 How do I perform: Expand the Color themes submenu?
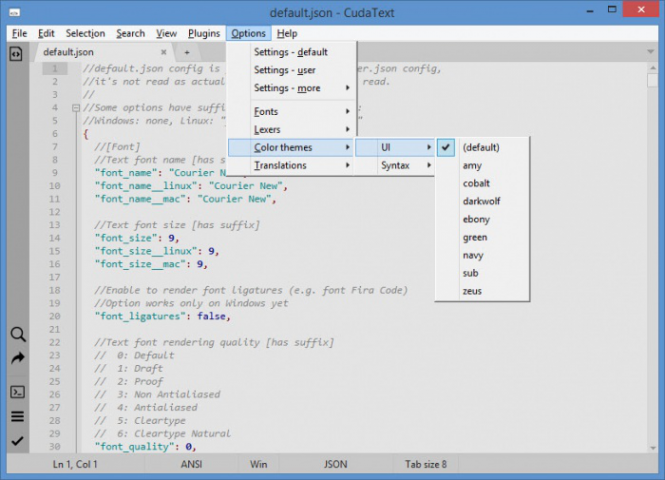tap(291, 148)
